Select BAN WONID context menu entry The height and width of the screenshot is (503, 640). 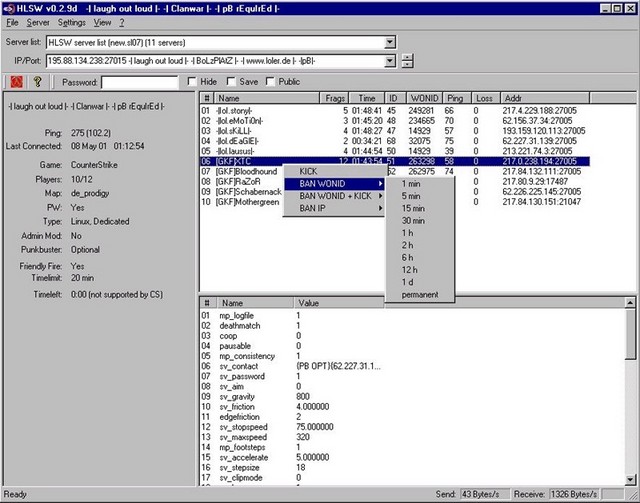pyautogui.click(x=335, y=184)
